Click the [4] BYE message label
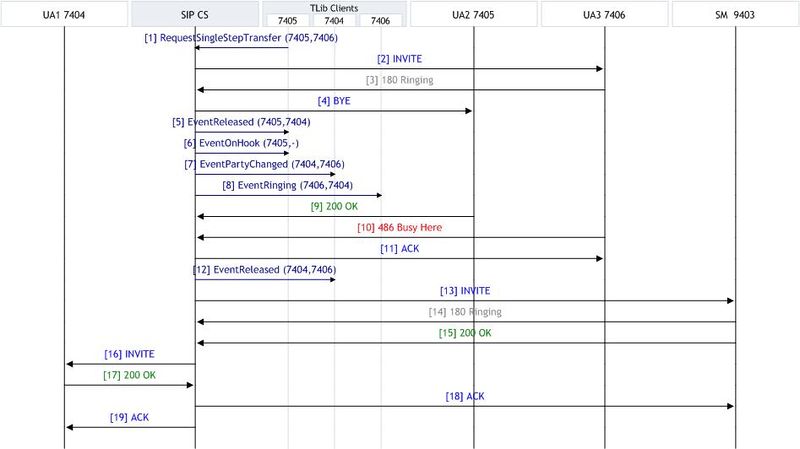The image size is (800, 449). click(334, 101)
